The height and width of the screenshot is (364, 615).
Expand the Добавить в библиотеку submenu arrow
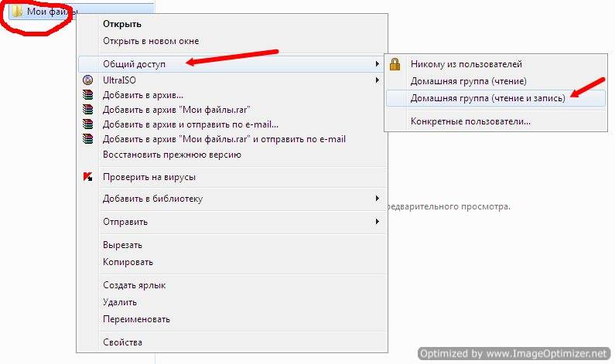pos(377,199)
